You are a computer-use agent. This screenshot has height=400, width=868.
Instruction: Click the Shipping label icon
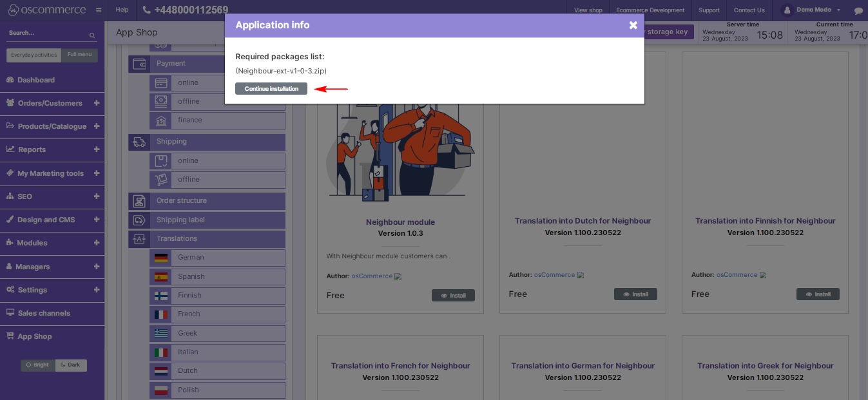(x=139, y=220)
